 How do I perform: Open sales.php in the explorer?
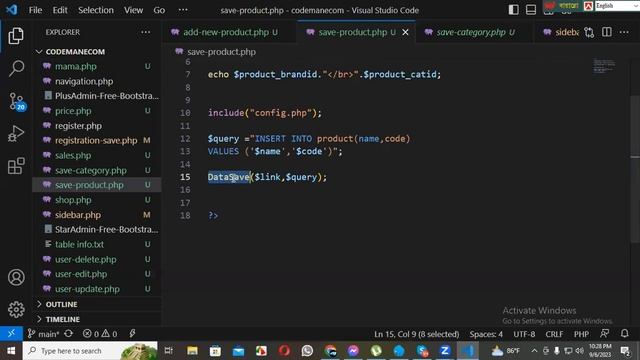pos(73,156)
